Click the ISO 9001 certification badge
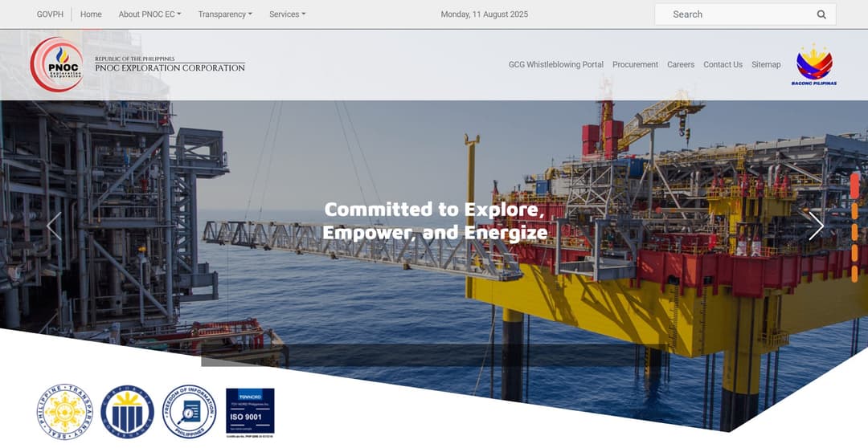This screenshot has height=448, width=868. tap(250, 412)
